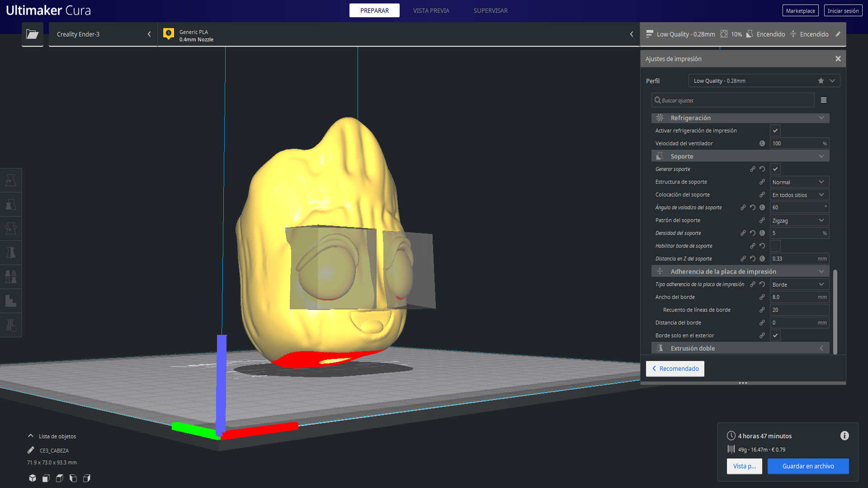Image resolution: width=868 pixels, height=488 pixels.
Task: Open the Marketplace
Action: tap(800, 10)
